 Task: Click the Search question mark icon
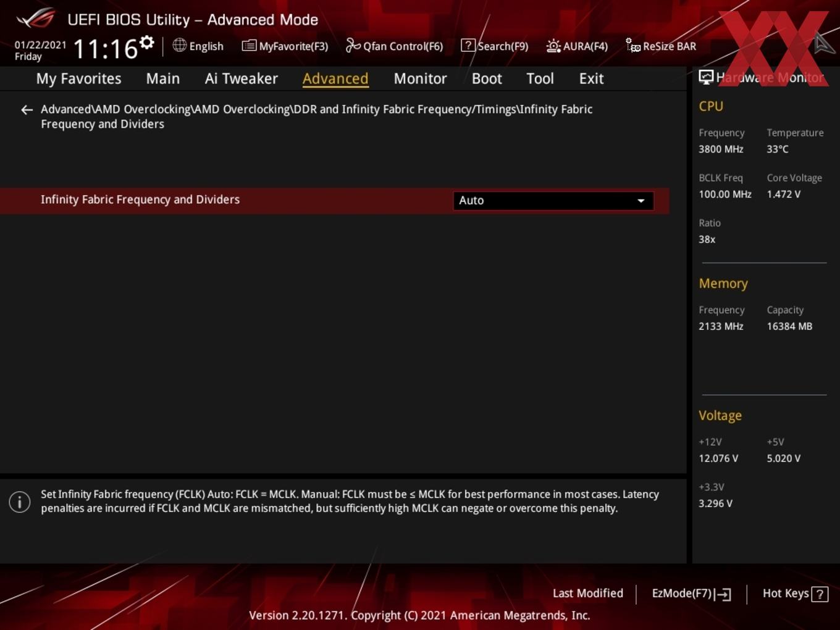pyautogui.click(x=468, y=45)
